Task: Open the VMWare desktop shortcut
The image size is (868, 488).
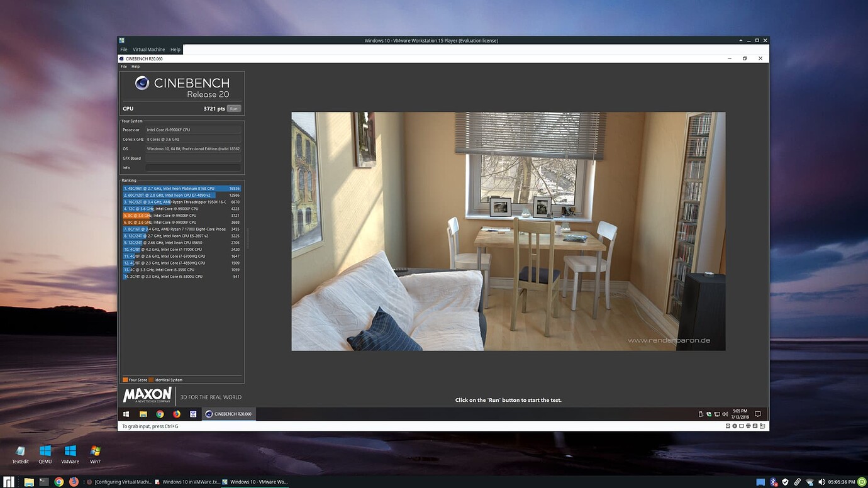Action: [x=70, y=454]
